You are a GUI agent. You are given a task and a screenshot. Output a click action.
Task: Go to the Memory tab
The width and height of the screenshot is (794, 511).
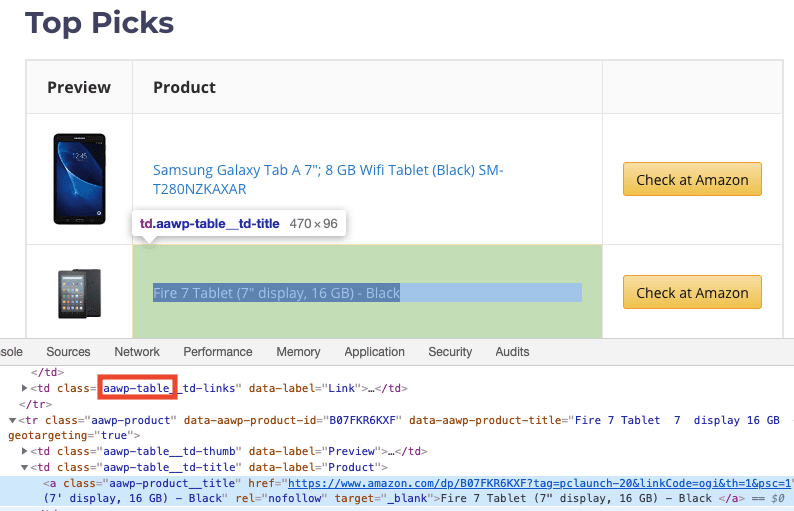point(298,352)
